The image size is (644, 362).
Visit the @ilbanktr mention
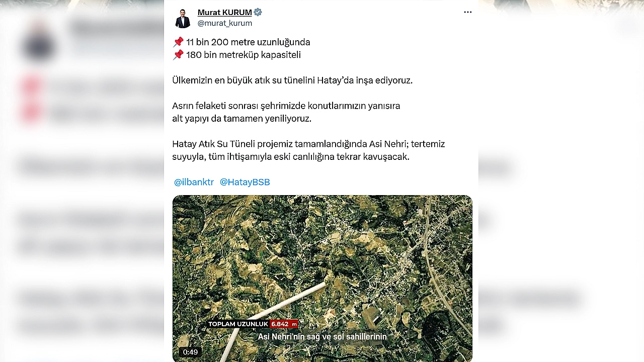(x=194, y=182)
